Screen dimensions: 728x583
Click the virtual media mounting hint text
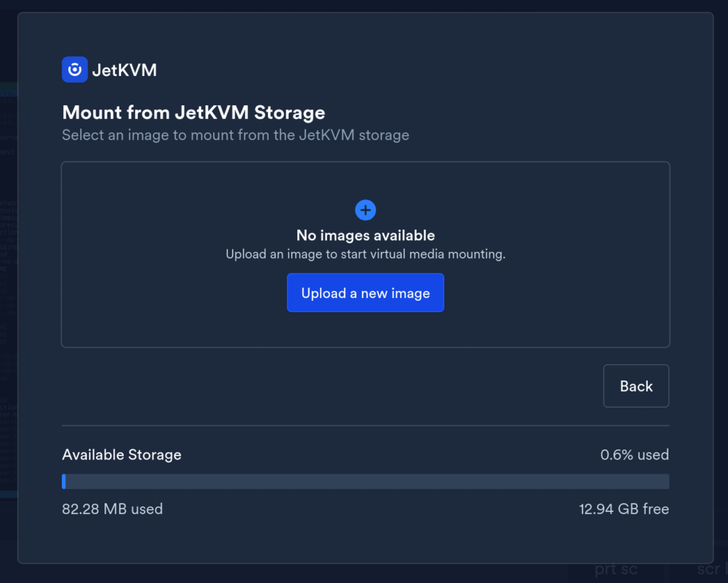pos(365,255)
